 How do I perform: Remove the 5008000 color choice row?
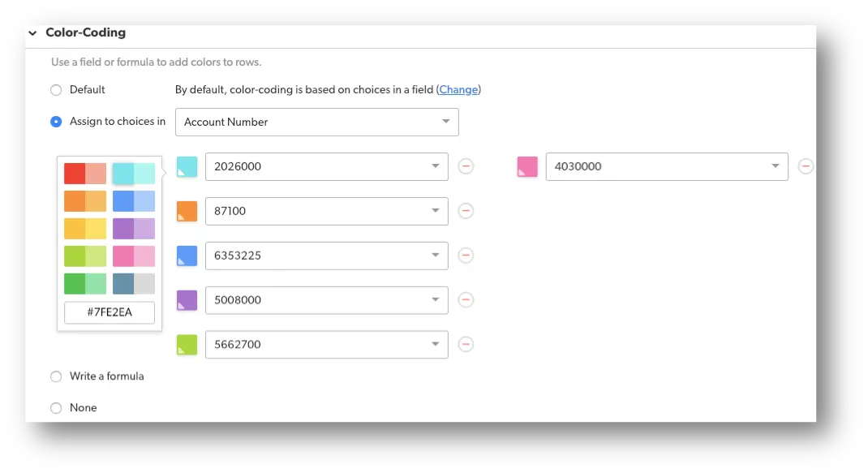click(466, 299)
